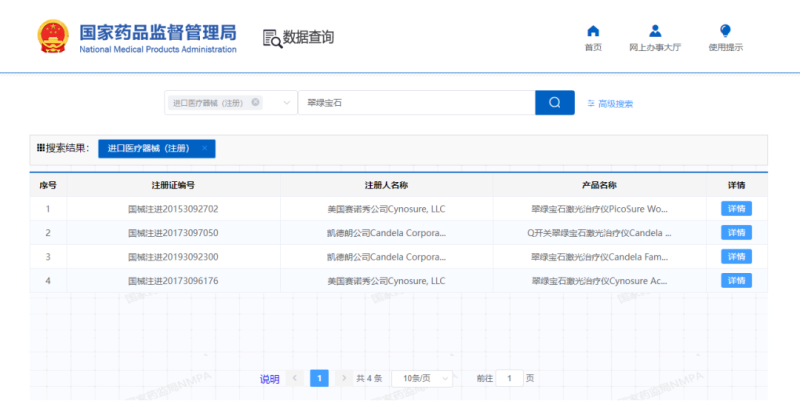View 详情 for row 1 PicoSure
The image size is (800, 404).
click(736, 209)
